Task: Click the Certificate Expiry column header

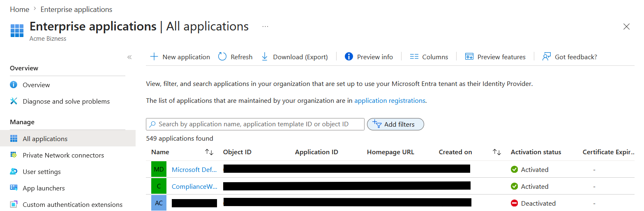Action: tap(609, 152)
